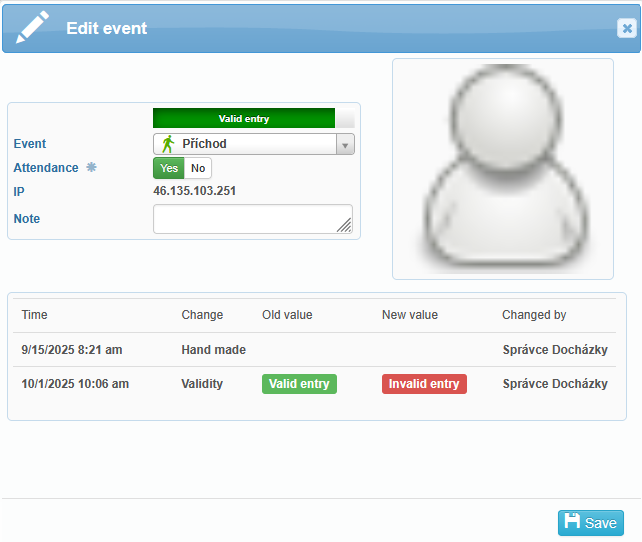This screenshot has width=642, height=542.
Task: Click the green Valid entry status bar
Action: 244,118
